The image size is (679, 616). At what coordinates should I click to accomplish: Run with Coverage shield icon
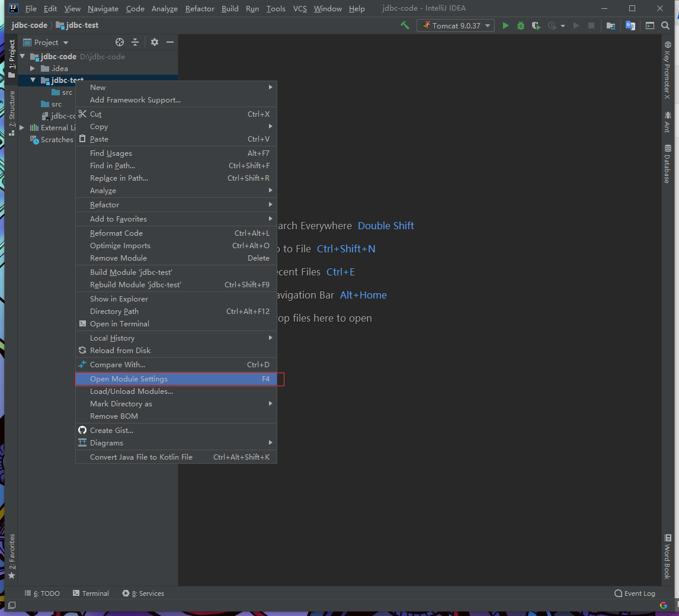[536, 25]
